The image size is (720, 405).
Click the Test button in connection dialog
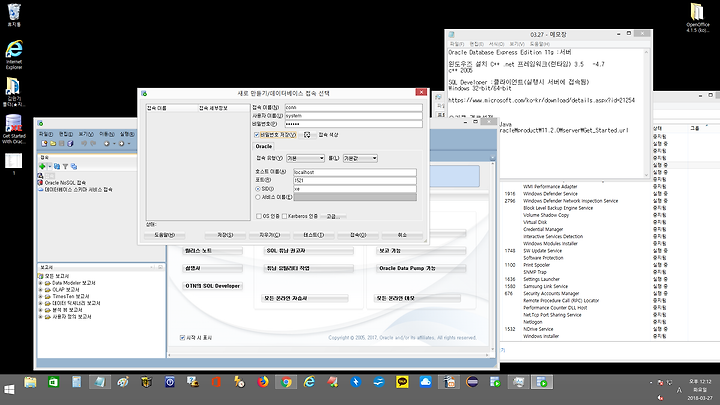tap(313, 235)
